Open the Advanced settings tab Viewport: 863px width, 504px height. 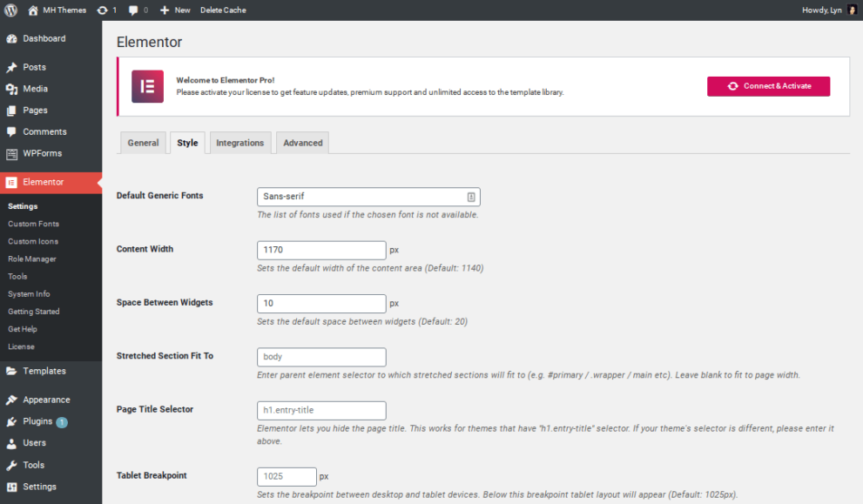(x=302, y=142)
